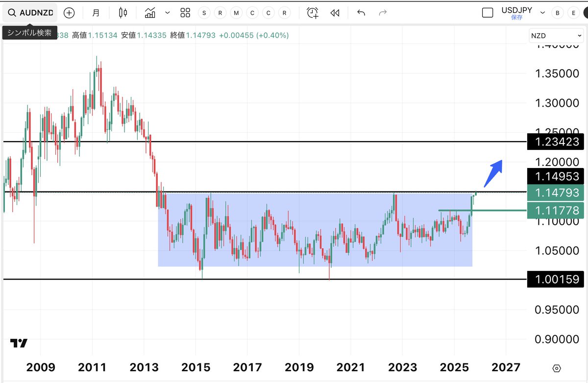Click the 保存 save link
Viewport: 588px width, 383px height.
coord(516,18)
